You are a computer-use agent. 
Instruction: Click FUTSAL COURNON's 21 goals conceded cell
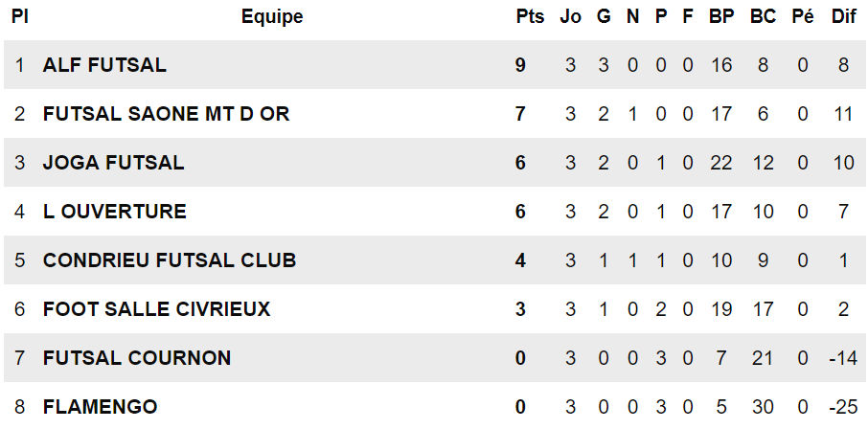pyautogui.click(x=763, y=358)
